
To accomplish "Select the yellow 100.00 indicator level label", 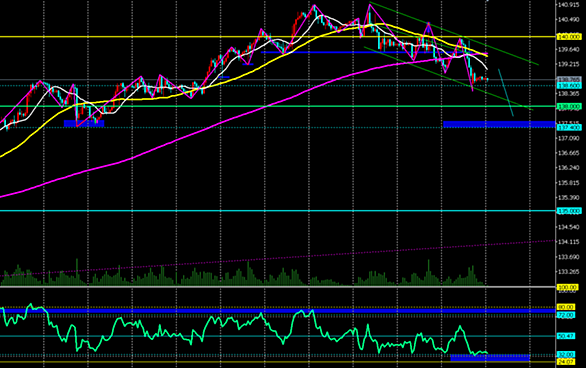I will (x=567, y=287).
